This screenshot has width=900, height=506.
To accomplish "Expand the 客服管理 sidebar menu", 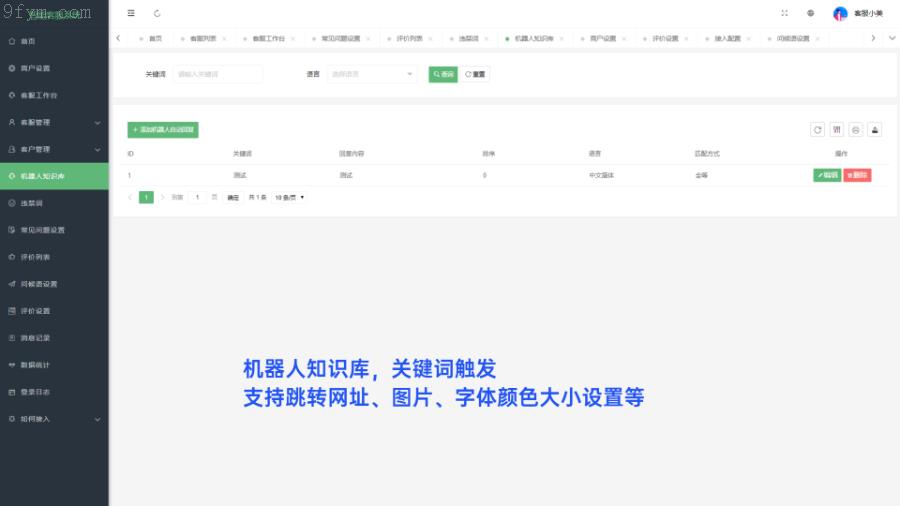I will [54, 122].
